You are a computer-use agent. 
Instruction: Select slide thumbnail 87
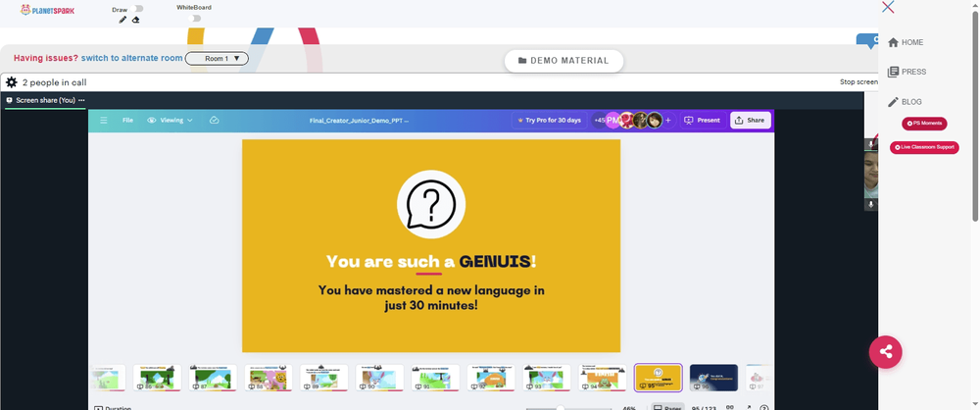[213, 378]
